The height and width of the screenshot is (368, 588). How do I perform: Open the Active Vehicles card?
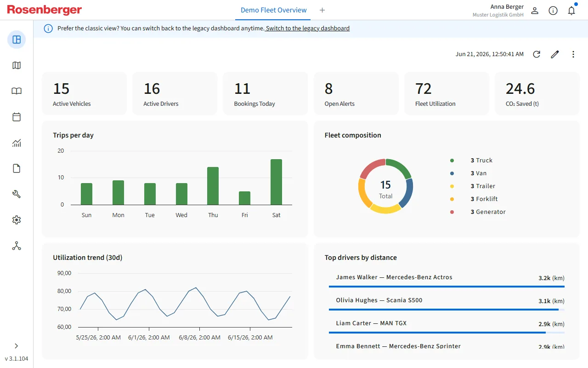tap(84, 93)
